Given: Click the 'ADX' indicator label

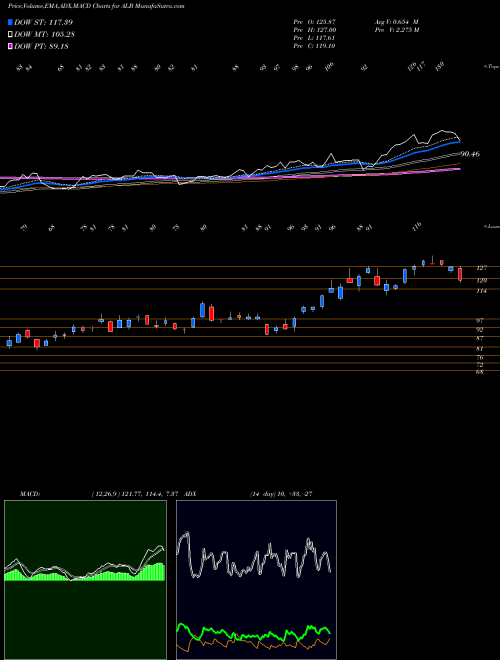Looking at the screenshot, I should [190, 494].
